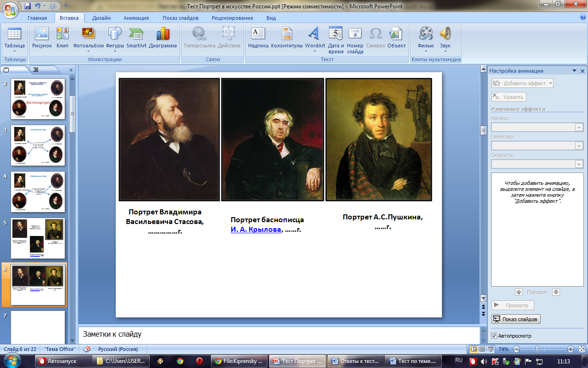Follow the И. А. Крылова hyperlink

[x=255, y=229]
